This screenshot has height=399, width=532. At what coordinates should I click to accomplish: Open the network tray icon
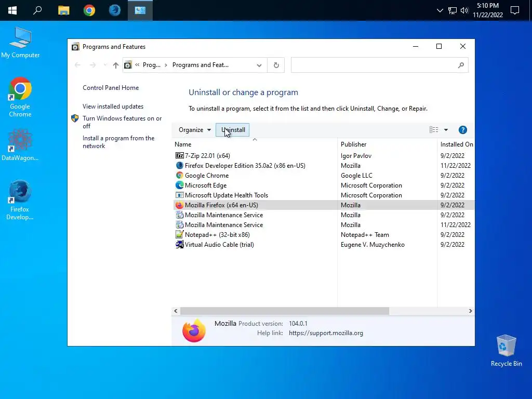(453, 10)
